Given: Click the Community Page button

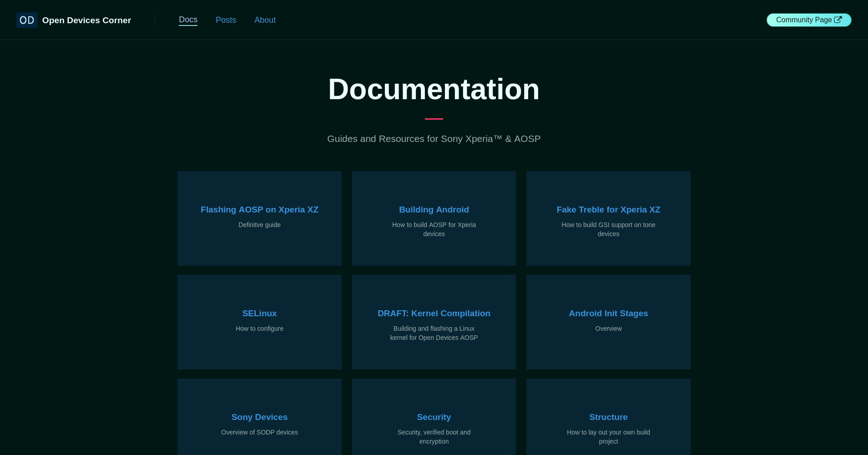Looking at the screenshot, I should pos(809,20).
